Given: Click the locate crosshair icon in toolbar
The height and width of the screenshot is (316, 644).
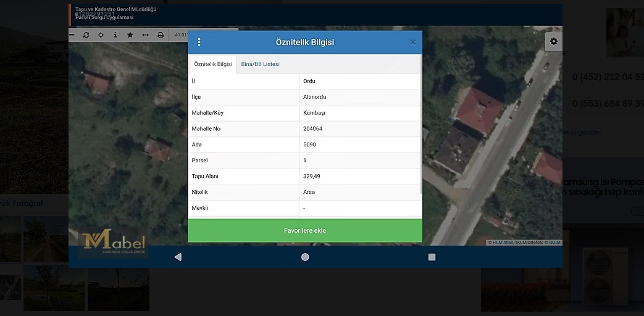Looking at the screenshot, I should [101, 35].
